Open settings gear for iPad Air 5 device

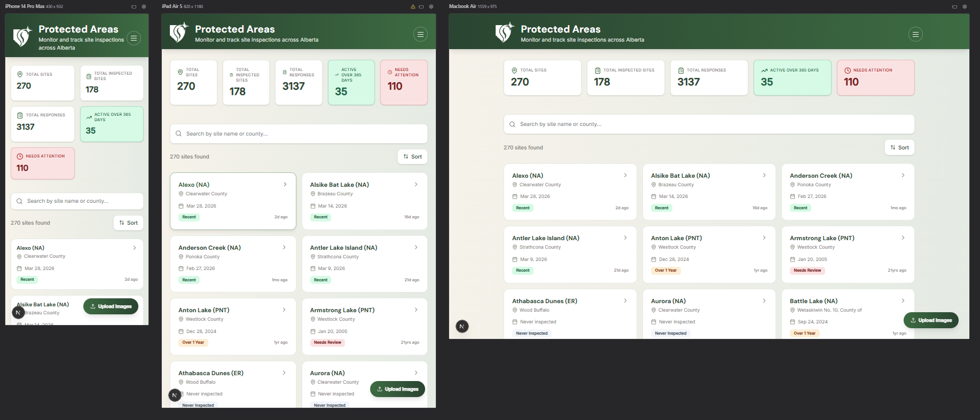pos(431,6)
